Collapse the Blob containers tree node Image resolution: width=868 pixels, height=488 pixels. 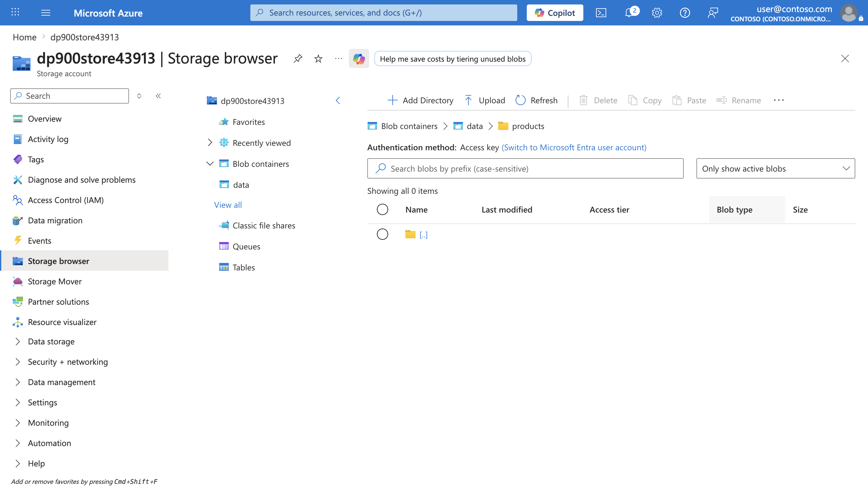click(210, 164)
